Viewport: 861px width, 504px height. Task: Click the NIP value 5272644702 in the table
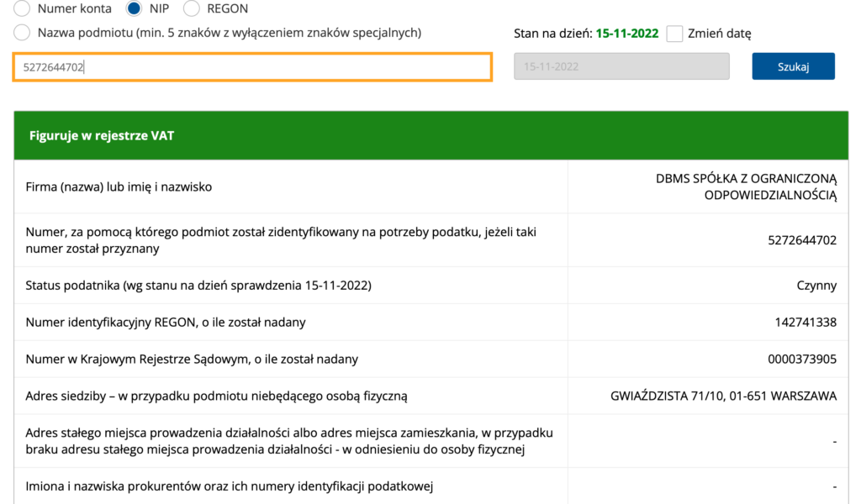click(801, 240)
